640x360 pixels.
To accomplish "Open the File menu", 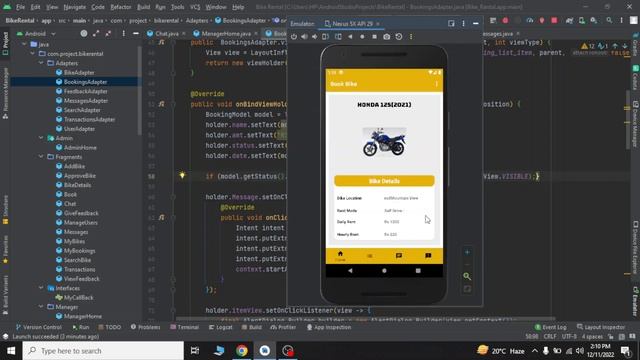I will [x=20, y=7].
